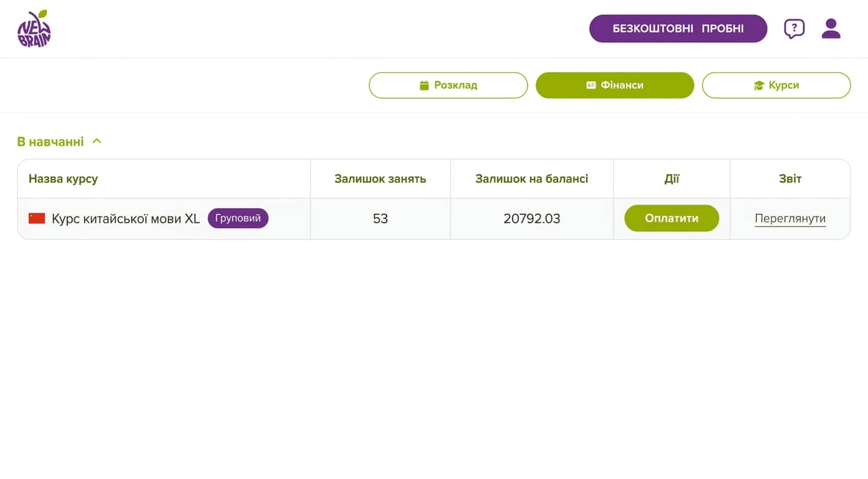
Task: Click the balance value 20792.03
Action: (532, 219)
